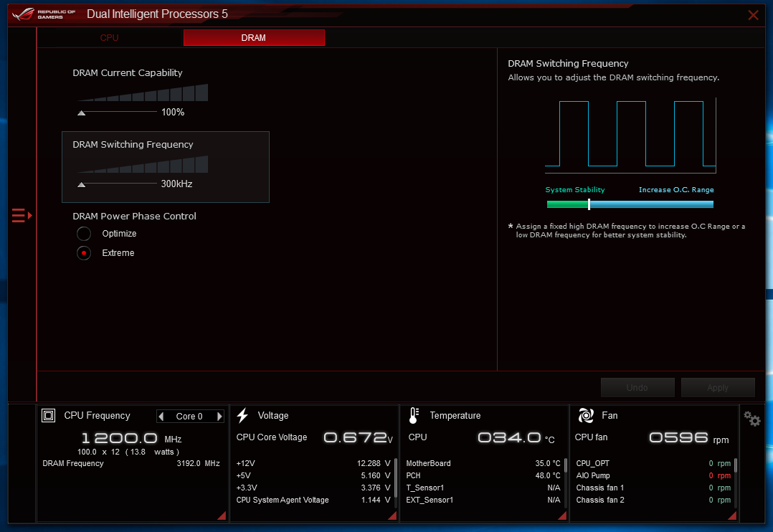Click the square wave frequency diagram
The height and width of the screenshot is (532, 773).
[x=630, y=136]
